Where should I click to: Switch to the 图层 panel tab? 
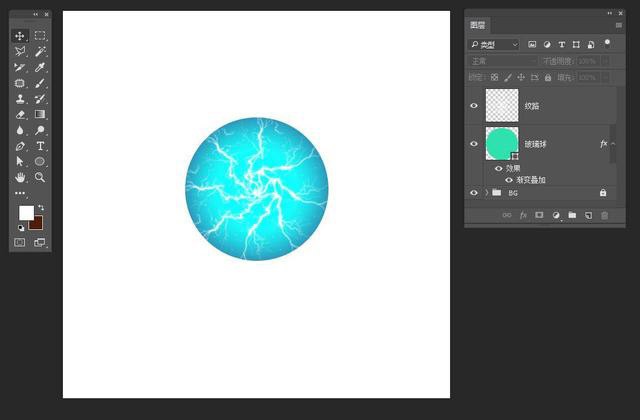pos(478,25)
